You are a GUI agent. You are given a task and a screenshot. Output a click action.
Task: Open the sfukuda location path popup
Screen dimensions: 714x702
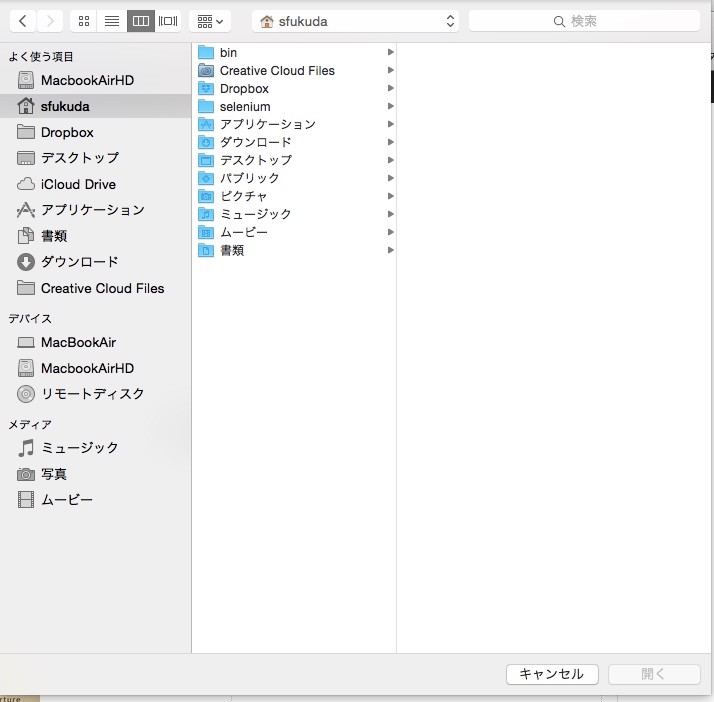[355, 21]
